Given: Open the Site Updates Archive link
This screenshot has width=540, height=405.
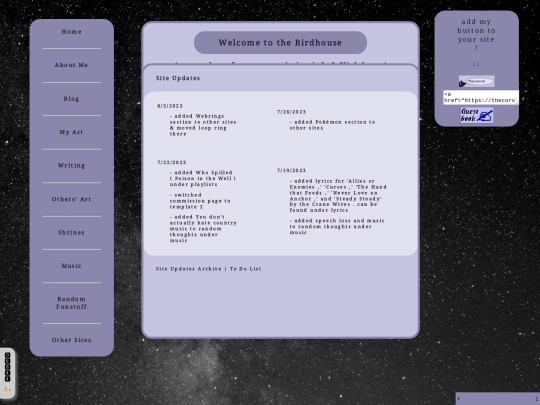Looking at the screenshot, I should click(189, 269).
